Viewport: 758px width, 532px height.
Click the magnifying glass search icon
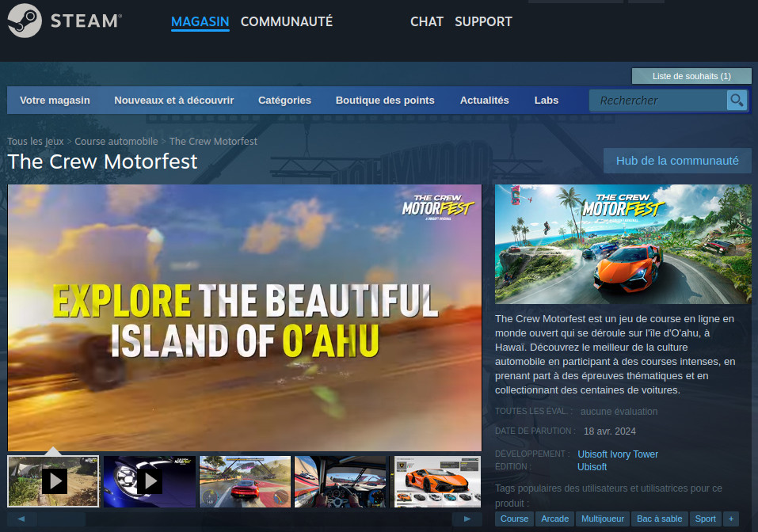(x=737, y=101)
